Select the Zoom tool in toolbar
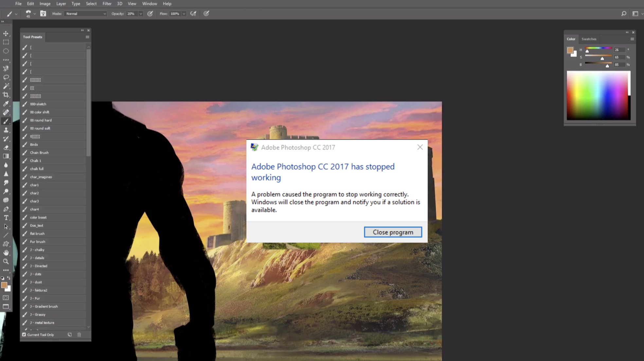Screen dimensions: 644x361 coord(6,261)
